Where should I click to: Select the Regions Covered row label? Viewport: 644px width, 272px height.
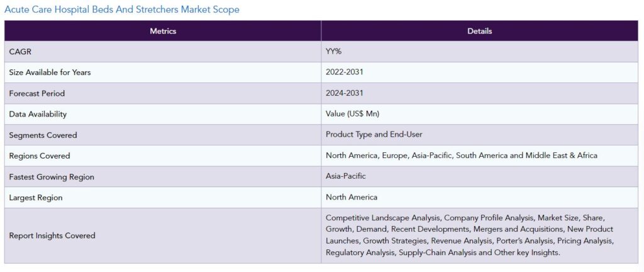(x=40, y=156)
